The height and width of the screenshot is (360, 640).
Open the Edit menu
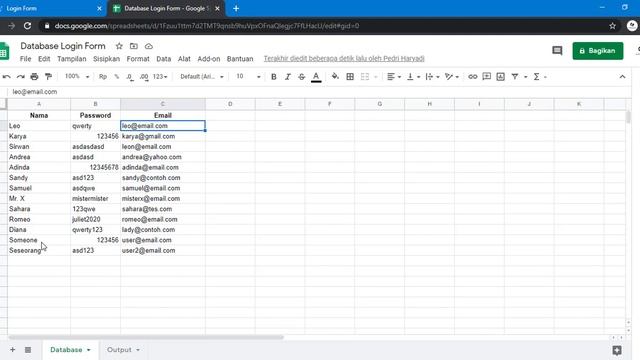(44, 59)
